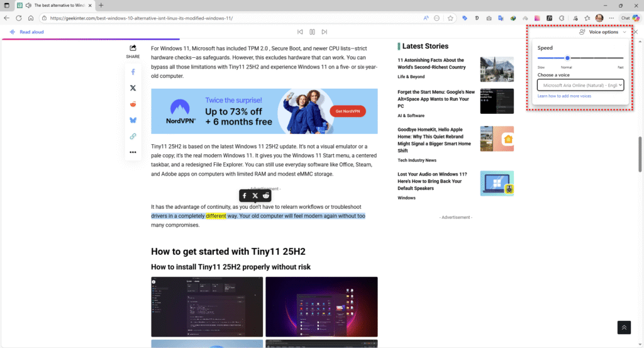Image resolution: width=644 pixels, height=348 pixels.
Task: Skip to the next paragraph in Read aloud
Action: (x=325, y=31)
